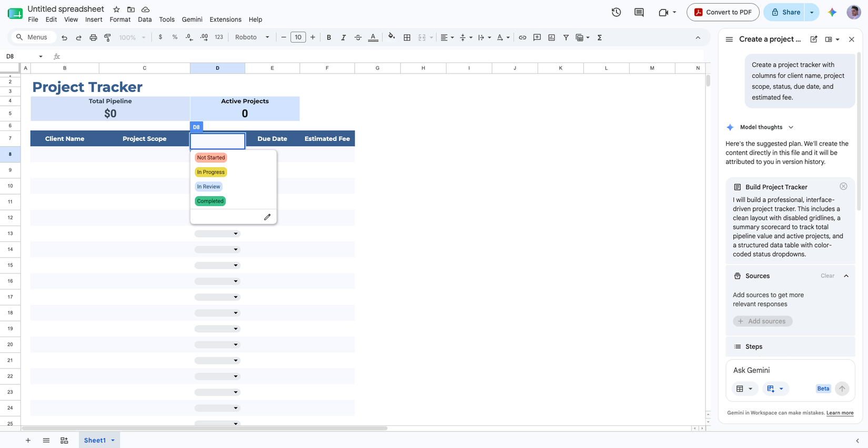Toggle bold formatting
868x448 pixels.
[x=329, y=37]
